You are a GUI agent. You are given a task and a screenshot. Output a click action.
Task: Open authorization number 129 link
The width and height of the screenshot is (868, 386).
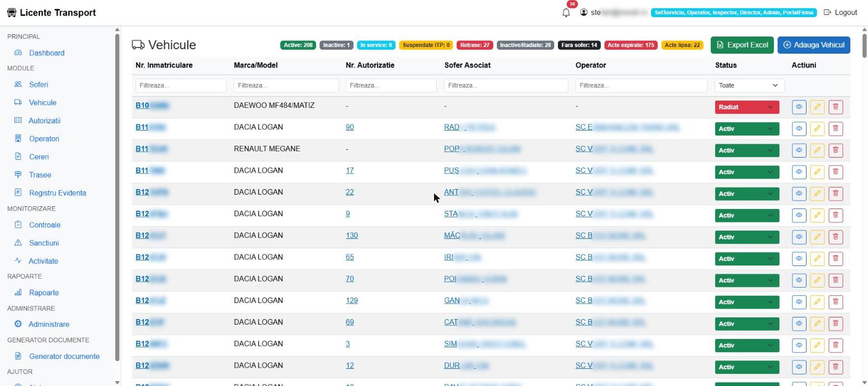point(352,301)
